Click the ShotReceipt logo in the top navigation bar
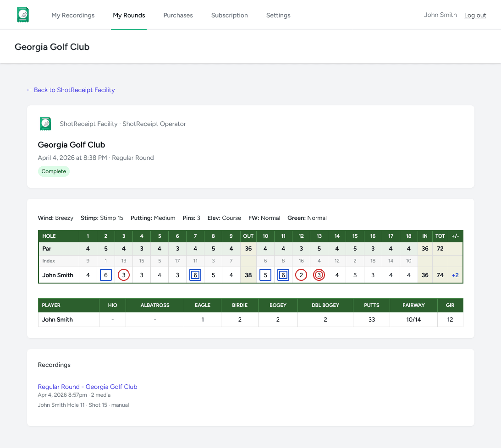 coord(22,14)
